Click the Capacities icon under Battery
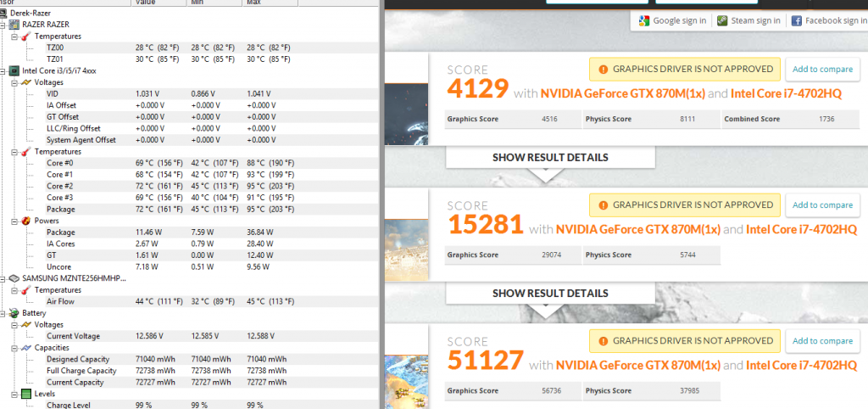The image size is (868, 409). coord(25,348)
